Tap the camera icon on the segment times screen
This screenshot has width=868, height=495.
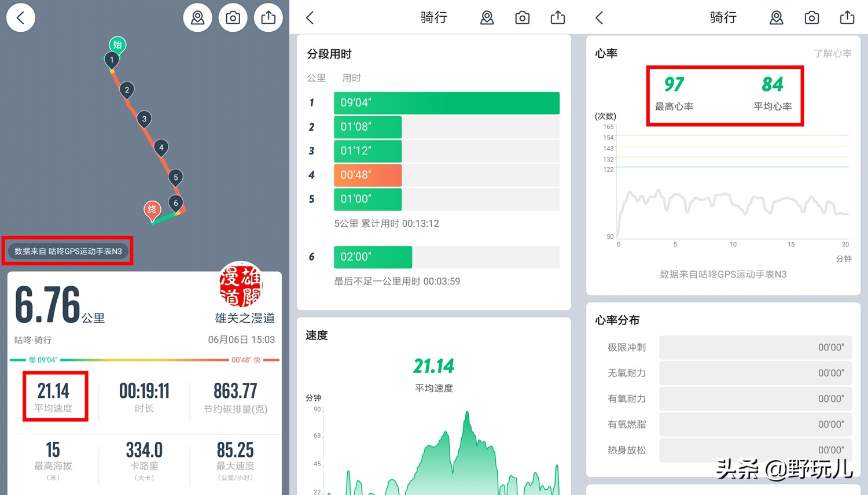522,17
